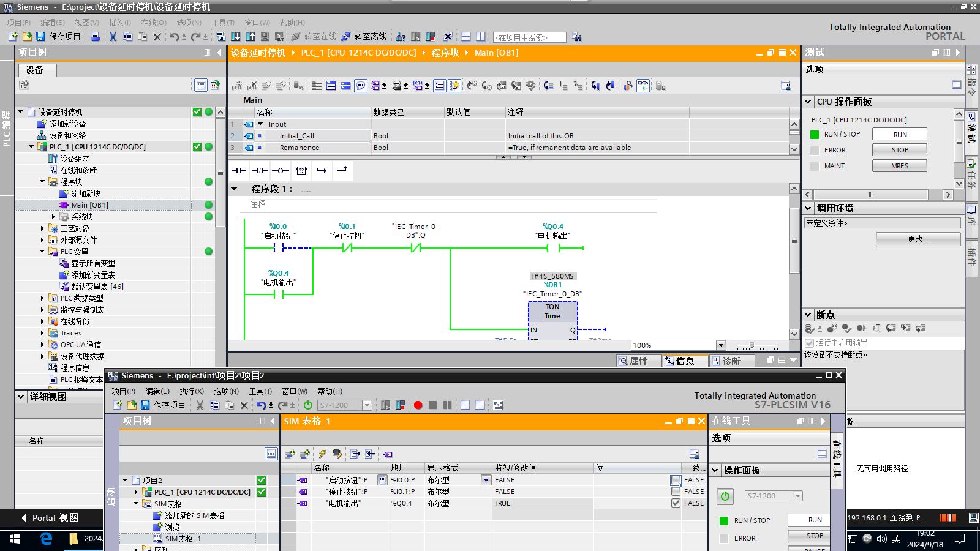Expand 系统块 folder in project tree
The image size is (980, 551).
click(53, 217)
